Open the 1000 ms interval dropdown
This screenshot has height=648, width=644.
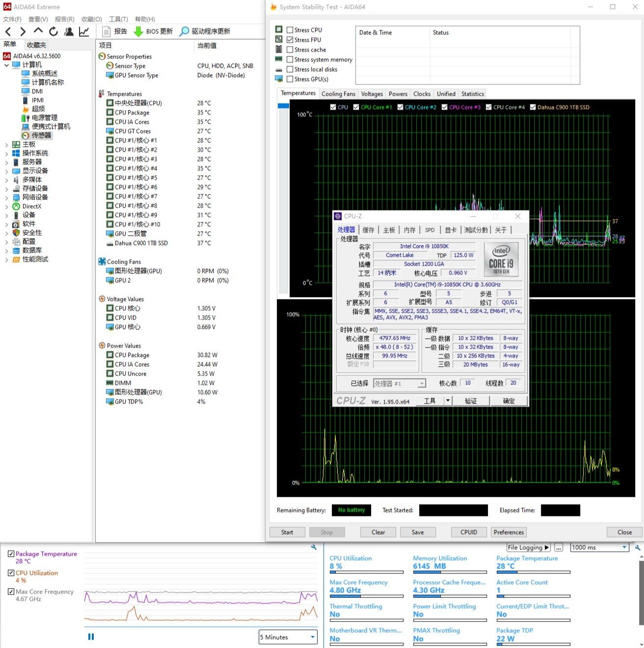(600, 547)
